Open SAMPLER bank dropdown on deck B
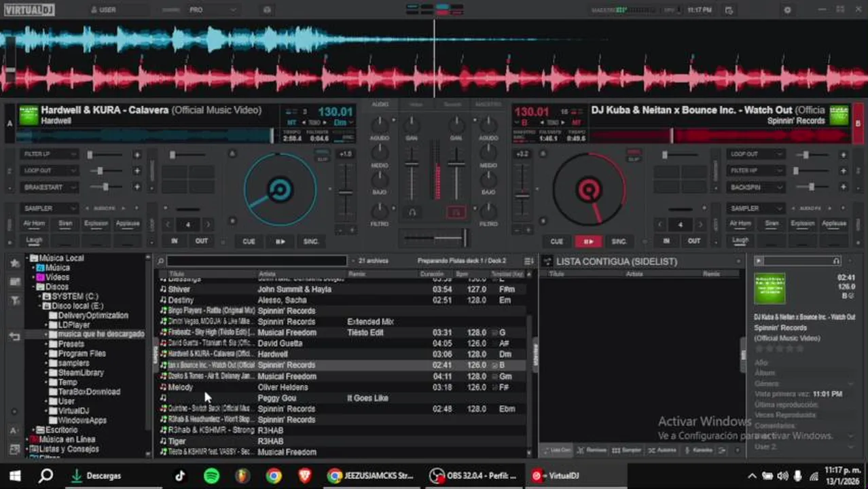The width and height of the screenshot is (868, 489). tap(755, 208)
